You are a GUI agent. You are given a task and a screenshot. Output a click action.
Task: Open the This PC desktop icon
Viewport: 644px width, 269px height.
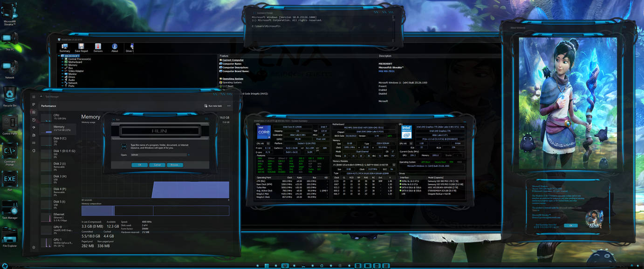point(10,40)
